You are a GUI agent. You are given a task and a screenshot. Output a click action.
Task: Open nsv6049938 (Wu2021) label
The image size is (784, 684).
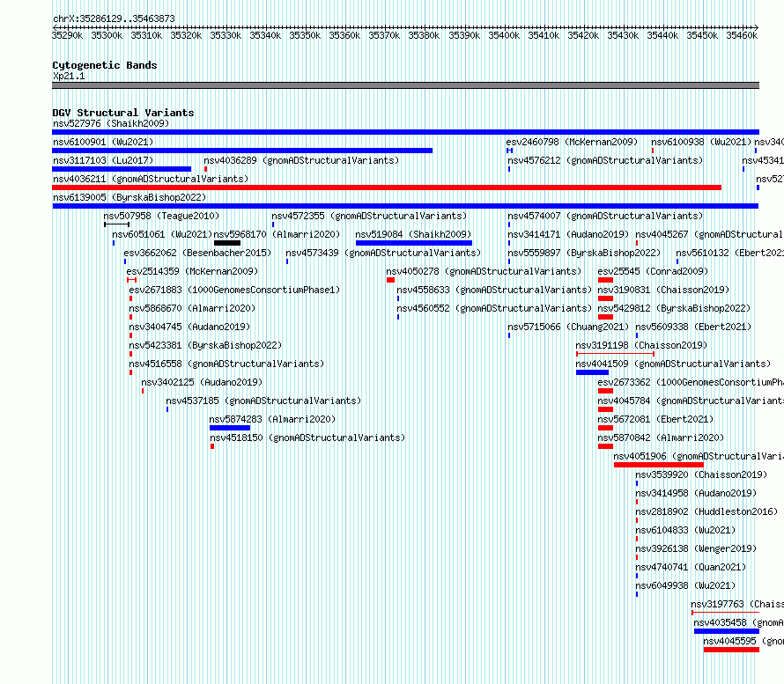pyautogui.click(x=685, y=585)
